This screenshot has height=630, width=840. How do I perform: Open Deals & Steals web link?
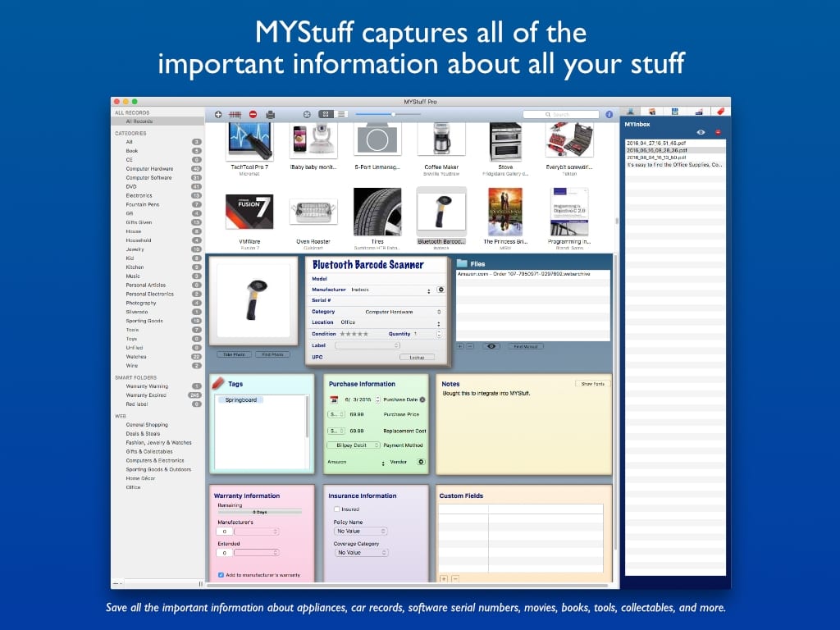pos(143,434)
